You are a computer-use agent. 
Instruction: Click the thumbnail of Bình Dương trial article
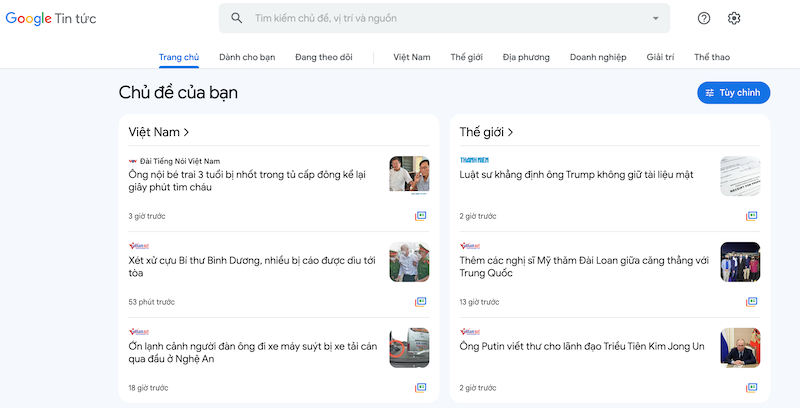pyautogui.click(x=409, y=262)
